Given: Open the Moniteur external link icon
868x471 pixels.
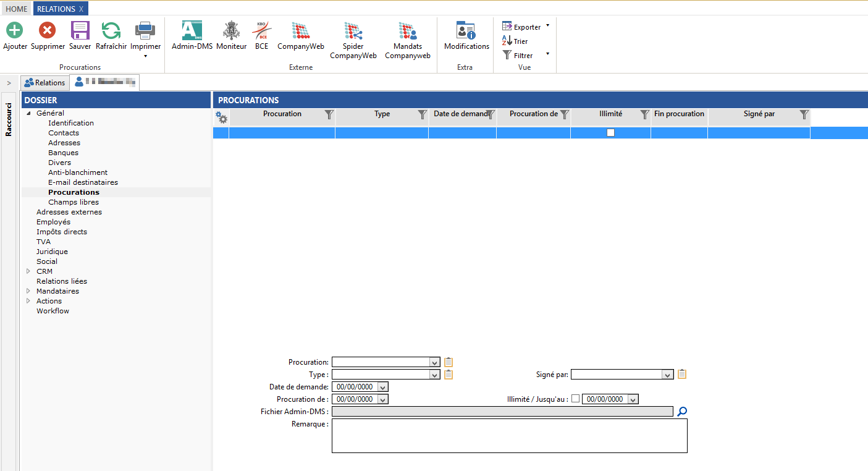Looking at the screenshot, I should [231, 30].
